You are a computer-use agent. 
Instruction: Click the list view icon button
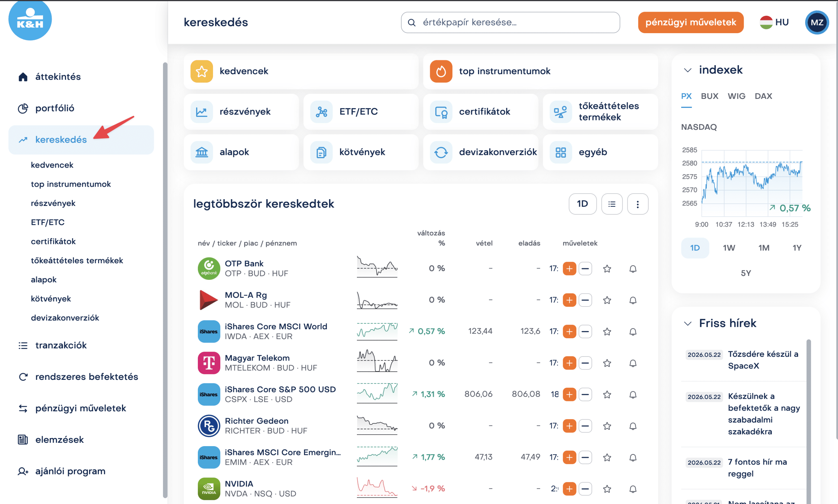pyautogui.click(x=612, y=204)
